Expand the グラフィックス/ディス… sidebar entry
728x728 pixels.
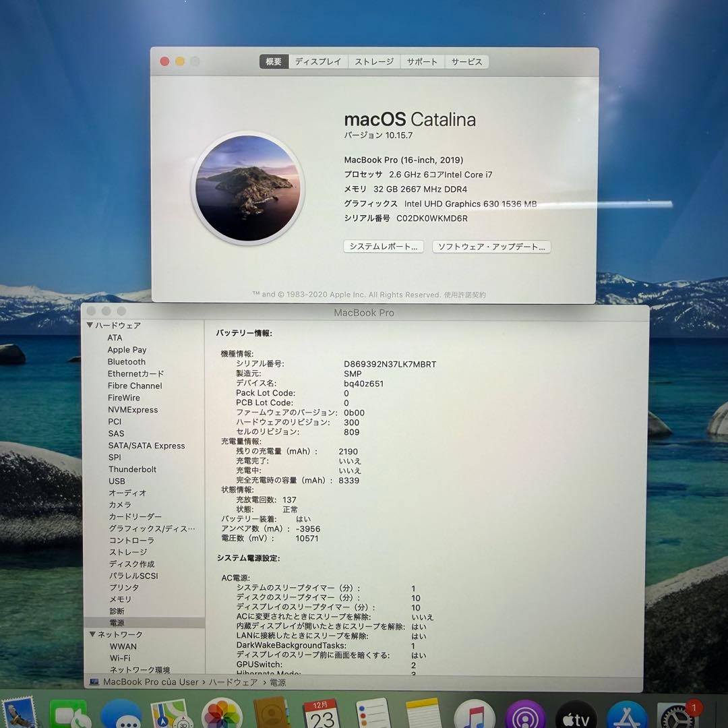150,528
